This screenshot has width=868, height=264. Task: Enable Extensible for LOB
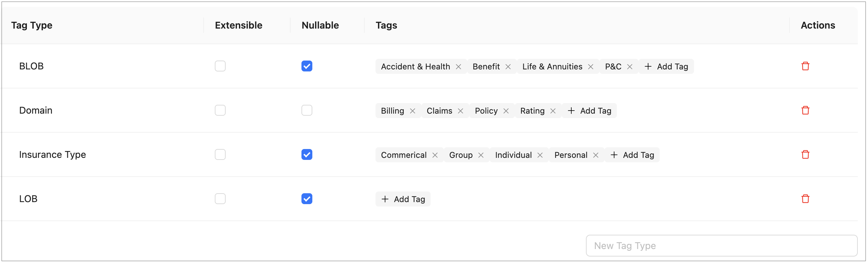click(220, 199)
